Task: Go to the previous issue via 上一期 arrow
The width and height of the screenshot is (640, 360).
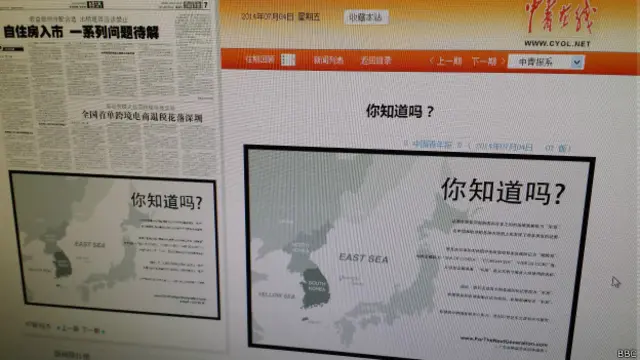Action: tap(446, 61)
